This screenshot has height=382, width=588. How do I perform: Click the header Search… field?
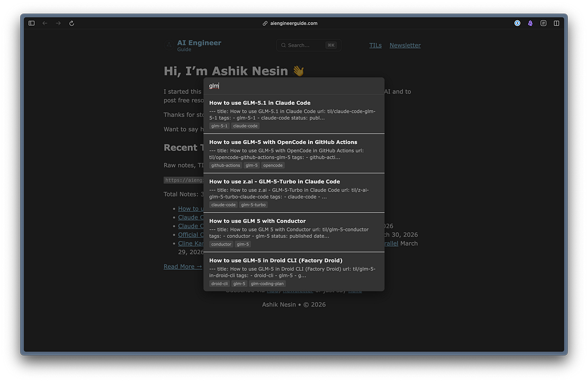point(309,45)
